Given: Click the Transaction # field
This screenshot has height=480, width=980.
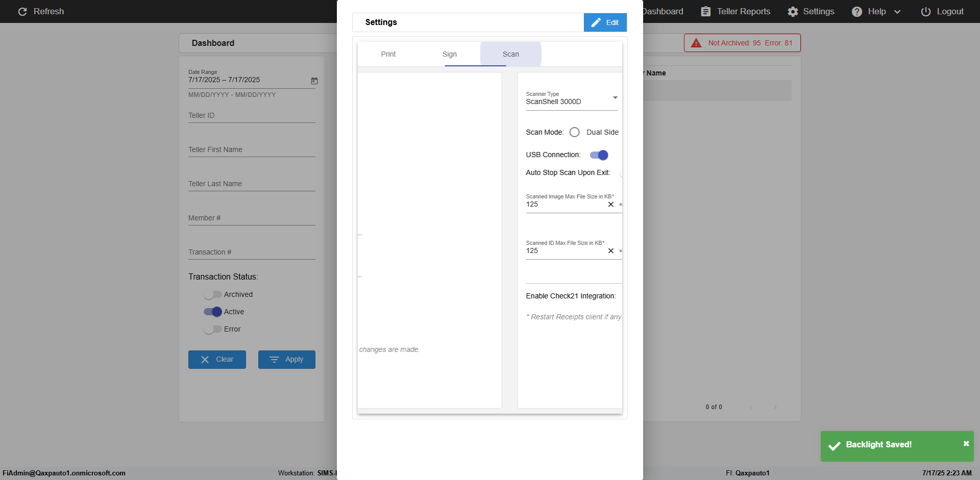Looking at the screenshot, I should 252,252.
